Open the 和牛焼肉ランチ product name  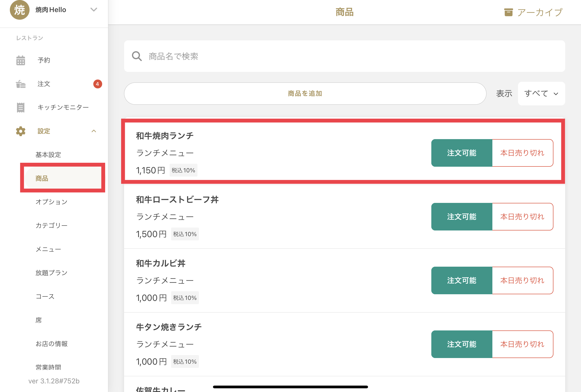coord(165,136)
